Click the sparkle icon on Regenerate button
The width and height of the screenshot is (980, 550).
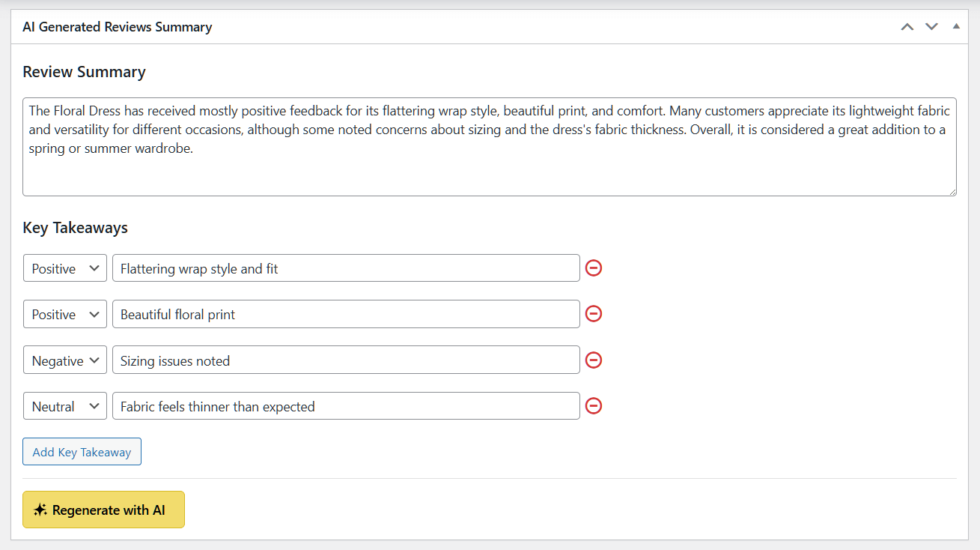[x=40, y=510]
